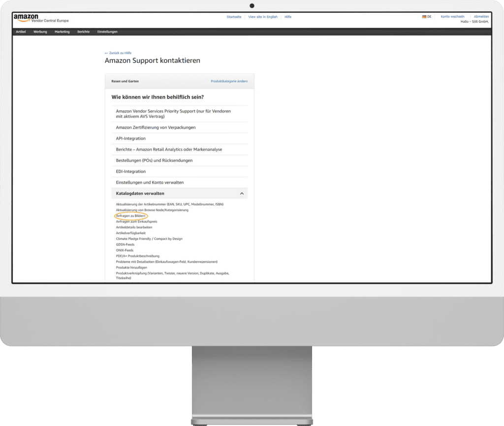Open the Marketing menu

pyautogui.click(x=62, y=32)
